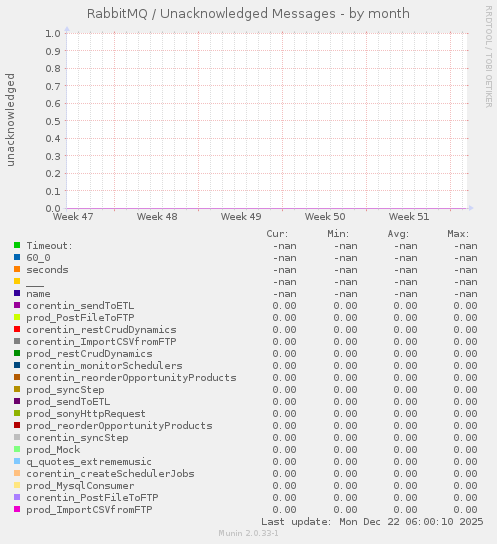
Task: Select the prod_Mock legend label
Action: point(53,450)
